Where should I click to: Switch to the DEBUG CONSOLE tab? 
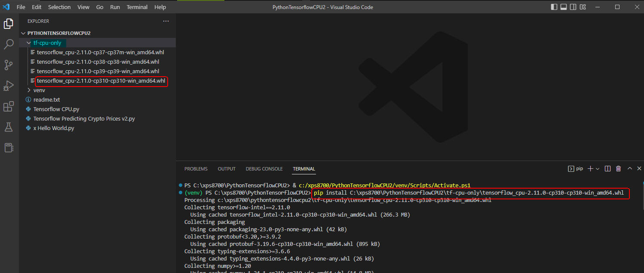(x=264, y=169)
